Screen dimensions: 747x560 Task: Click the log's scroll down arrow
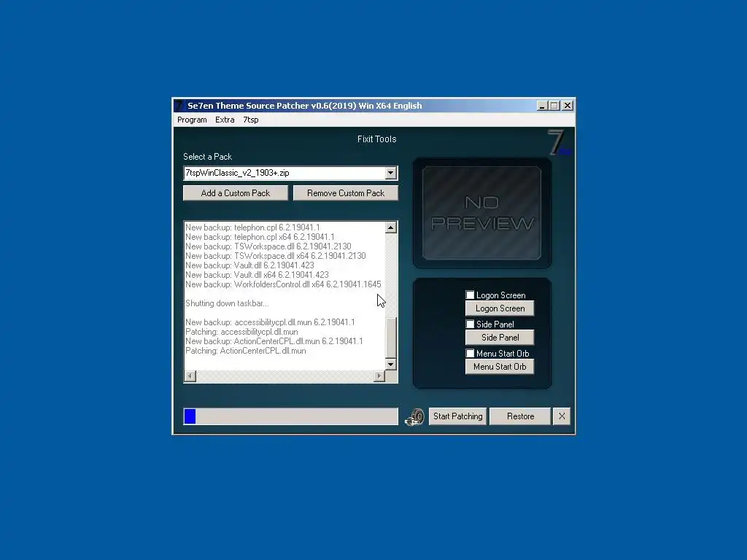(x=391, y=365)
